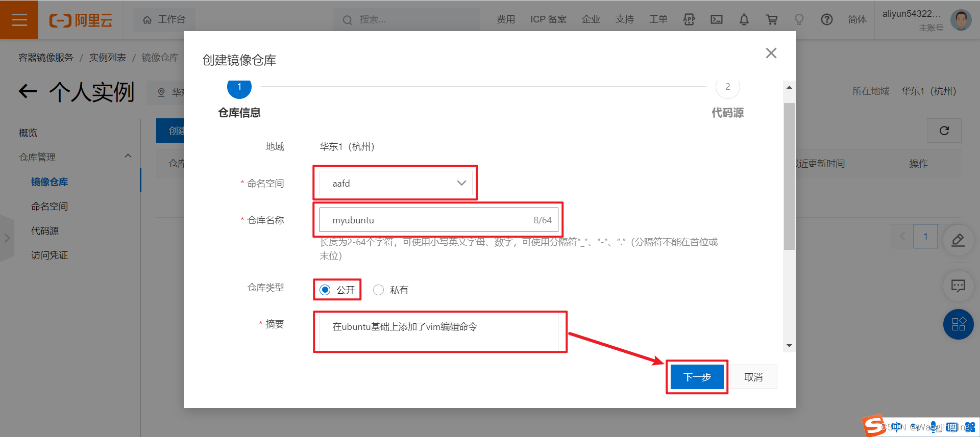Screen dimensions: 980x437
Task: Select 命名空间 in the sidebar
Action: pos(50,207)
